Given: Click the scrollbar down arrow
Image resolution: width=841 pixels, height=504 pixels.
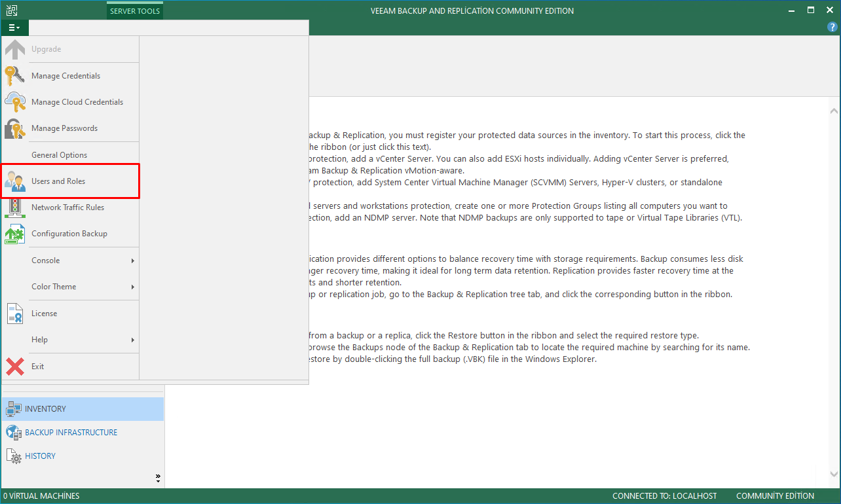Looking at the screenshot, I should pos(834,474).
